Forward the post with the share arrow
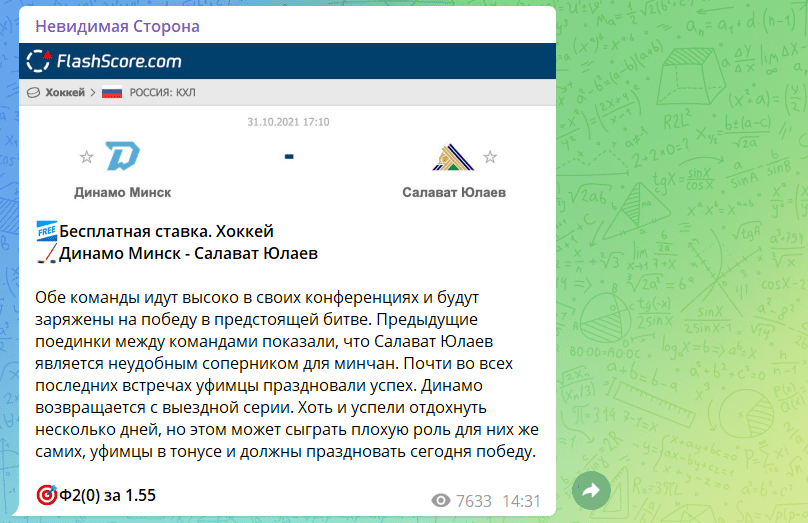The image size is (808, 523). click(591, 491)
